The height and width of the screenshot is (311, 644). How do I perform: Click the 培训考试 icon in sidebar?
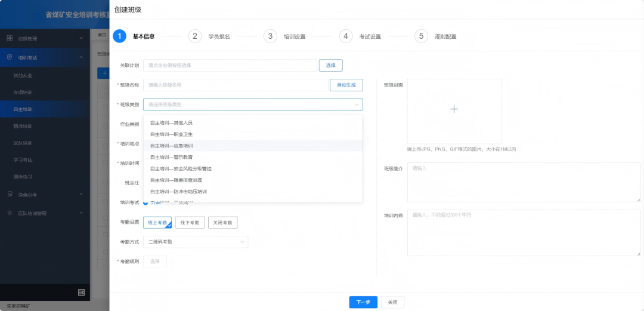(10, 57)
